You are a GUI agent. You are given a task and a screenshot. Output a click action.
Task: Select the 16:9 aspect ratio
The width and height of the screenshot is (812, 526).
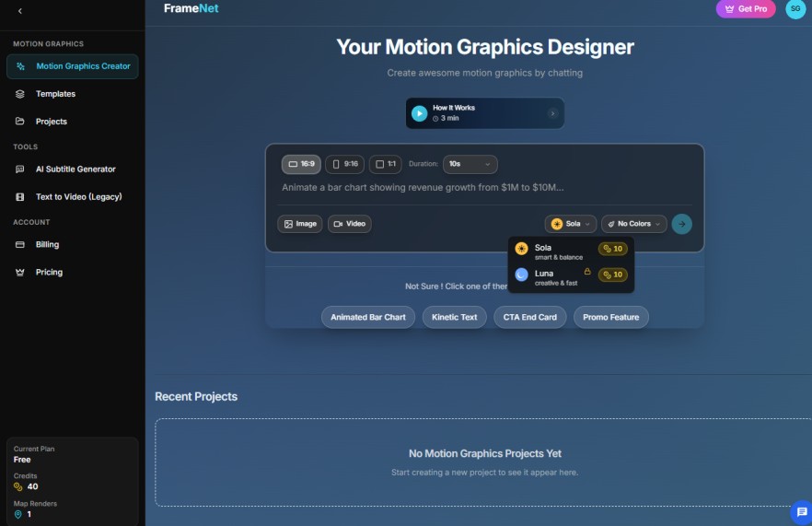coord(301,164)
